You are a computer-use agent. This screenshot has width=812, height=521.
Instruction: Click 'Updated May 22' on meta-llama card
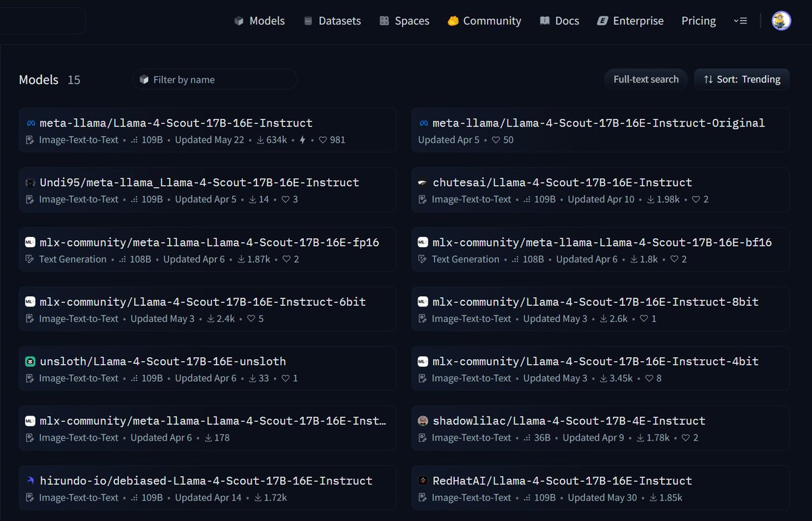point(209,140)
